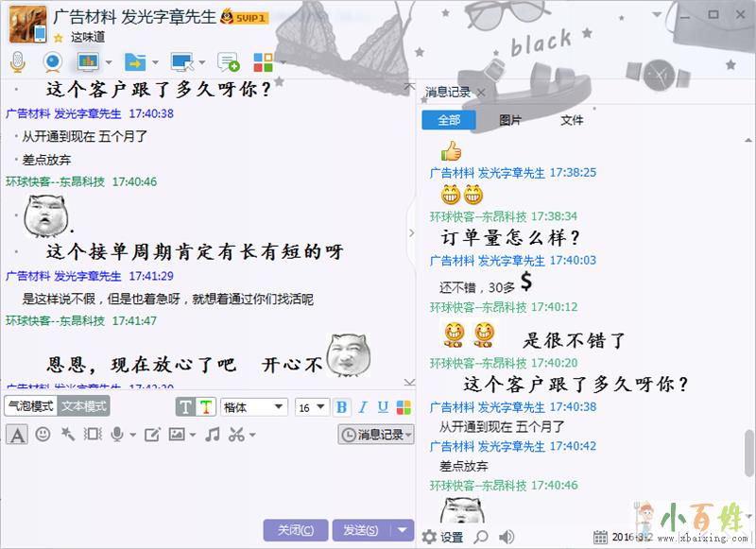The height and width of the screenshot is (549, 756).
Task: Click the music note icon
Action: click(213, 435)
